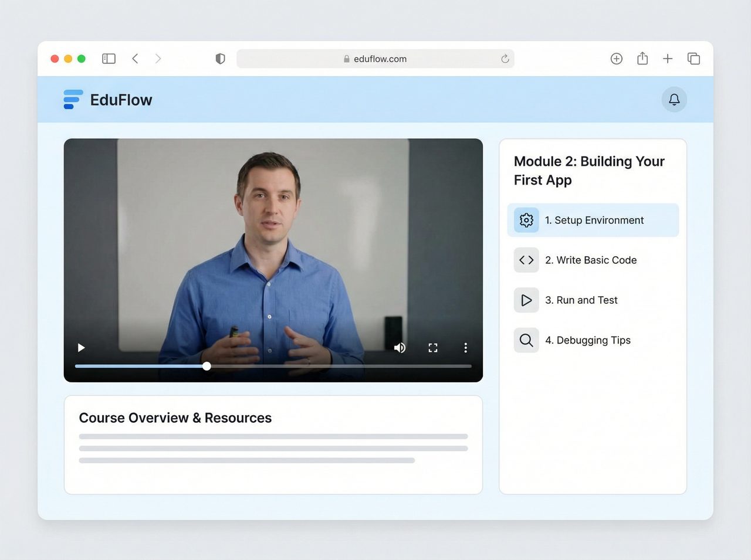751x560 pixels.
Task: Open the browser share menu
Action: (642, 59)
